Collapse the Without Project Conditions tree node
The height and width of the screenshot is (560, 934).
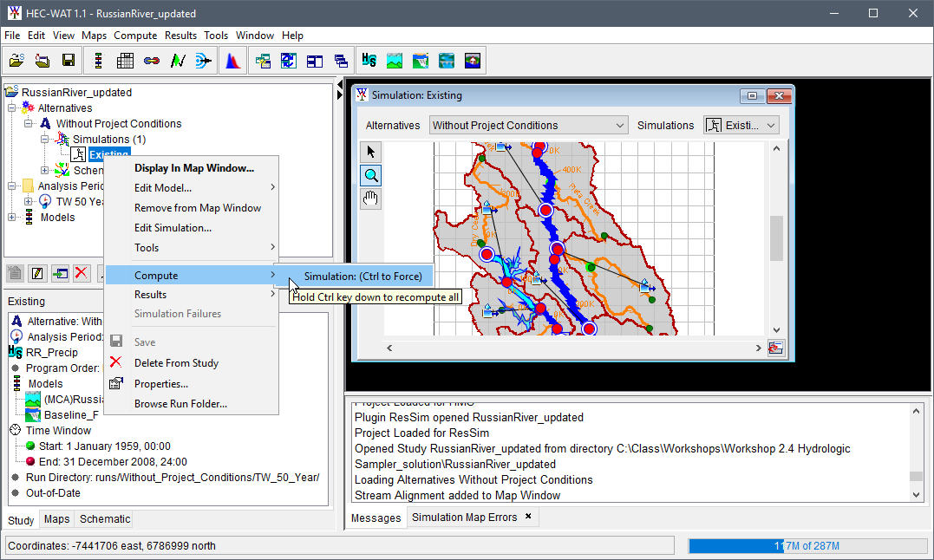28,123
